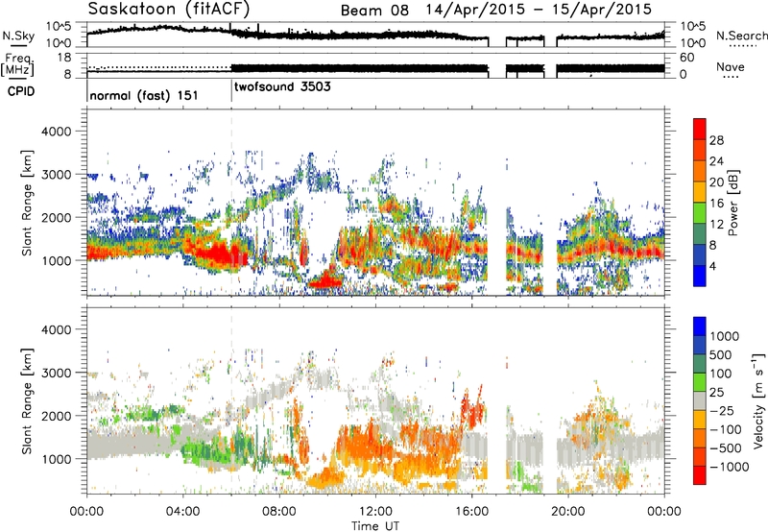Click the "-500" label on the velocity colorbar

tap(726, 448)
